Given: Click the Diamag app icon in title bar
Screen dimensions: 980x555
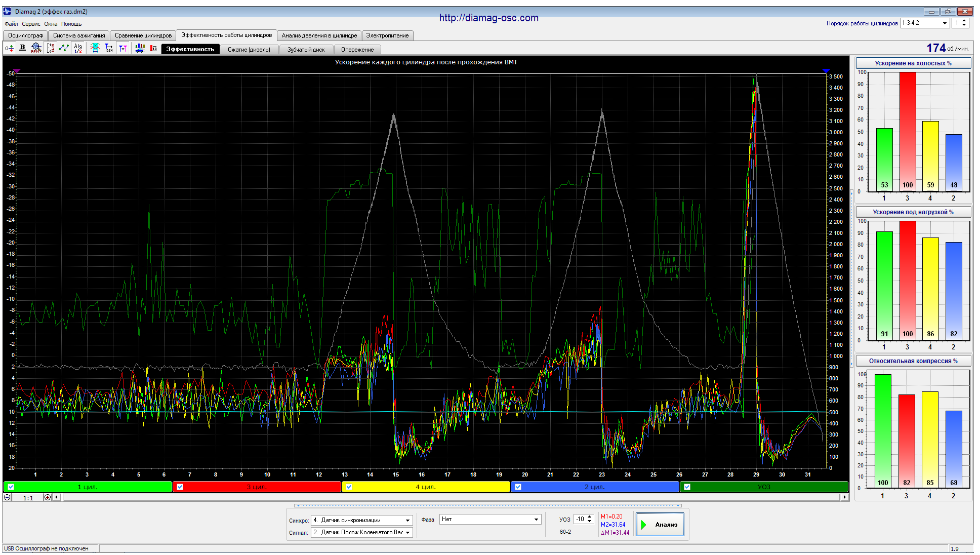Looking at the screenshot, I should click(x=8, y=11).
